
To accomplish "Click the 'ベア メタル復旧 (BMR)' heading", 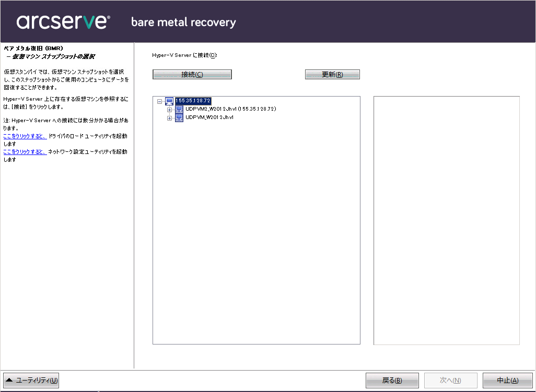I will 33,48.
